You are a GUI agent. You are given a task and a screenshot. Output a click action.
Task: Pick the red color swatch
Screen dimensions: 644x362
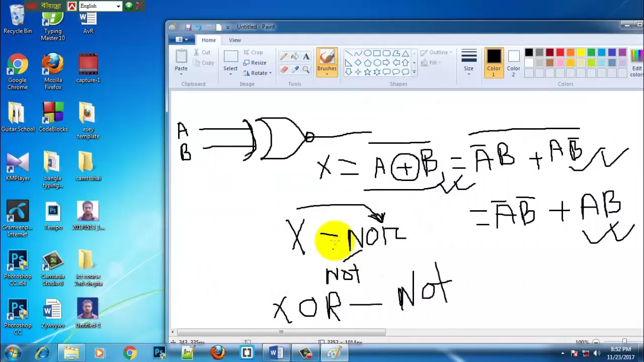tap(560, 52)
